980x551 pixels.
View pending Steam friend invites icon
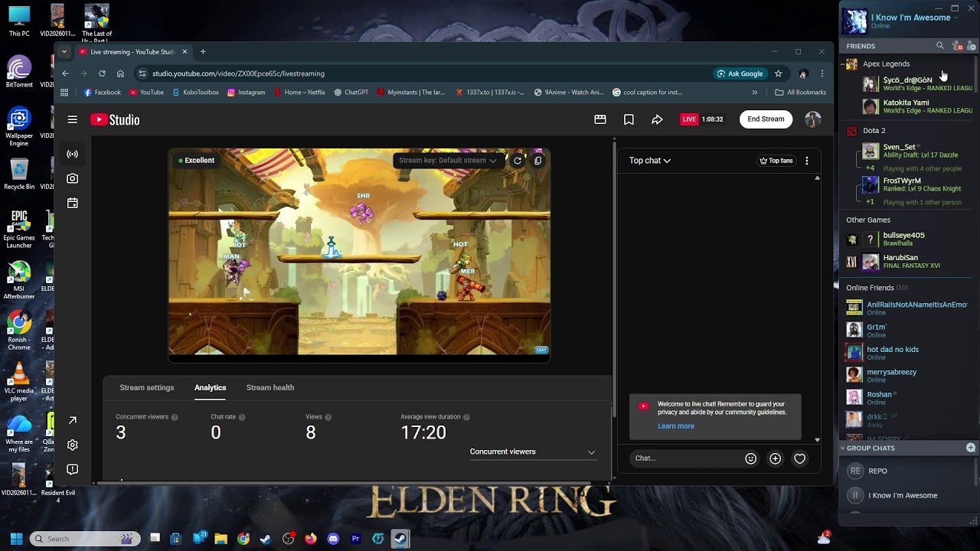(x=957, y=46)
